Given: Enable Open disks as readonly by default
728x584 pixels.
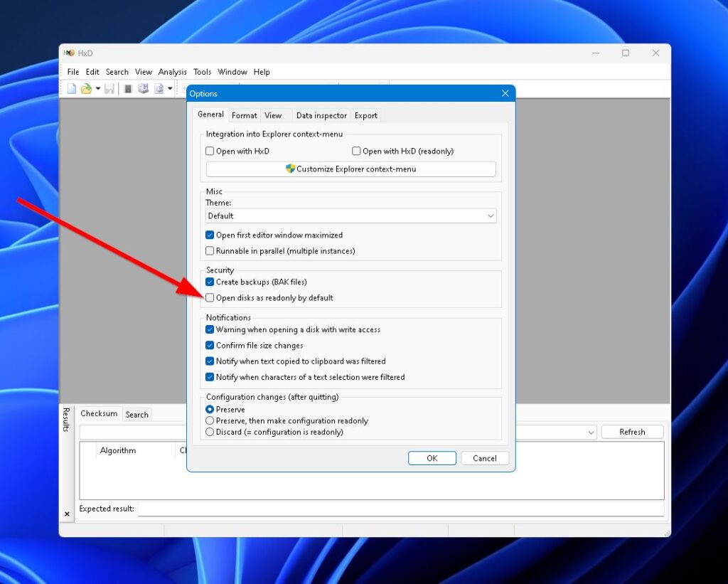Looking at the screenshot, I should pyautogui.click(x=210, y=297).
